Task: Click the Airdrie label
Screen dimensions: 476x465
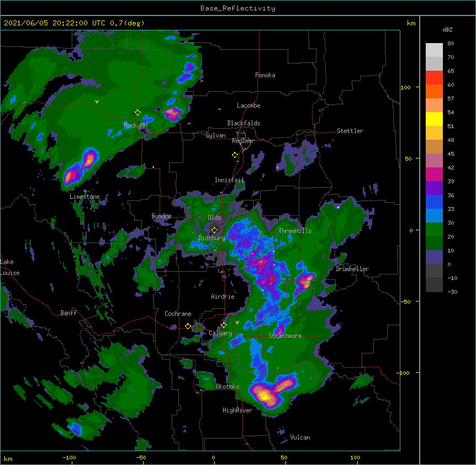Action: coord(223,297)
